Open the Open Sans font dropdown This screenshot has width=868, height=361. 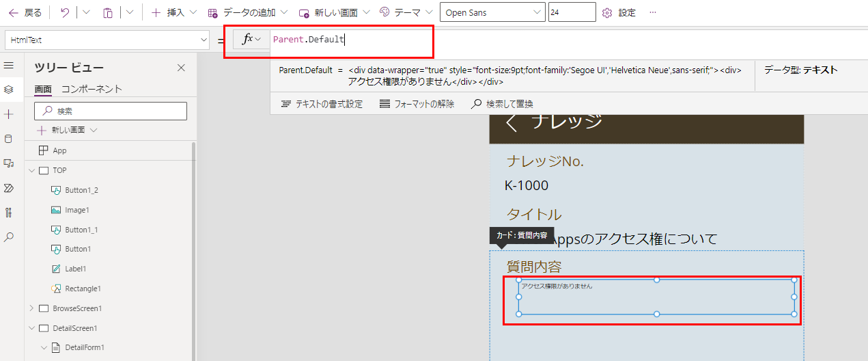(x=493, y=12)
